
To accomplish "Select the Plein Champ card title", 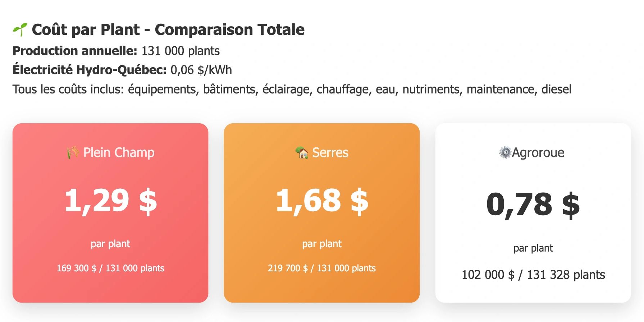I will (x=119, y=153).
